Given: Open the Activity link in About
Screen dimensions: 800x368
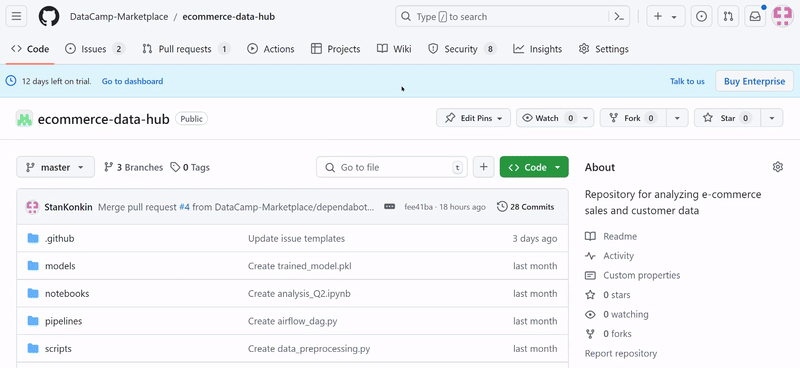Looking at the screenshot, I should click(x=610, y=256).
